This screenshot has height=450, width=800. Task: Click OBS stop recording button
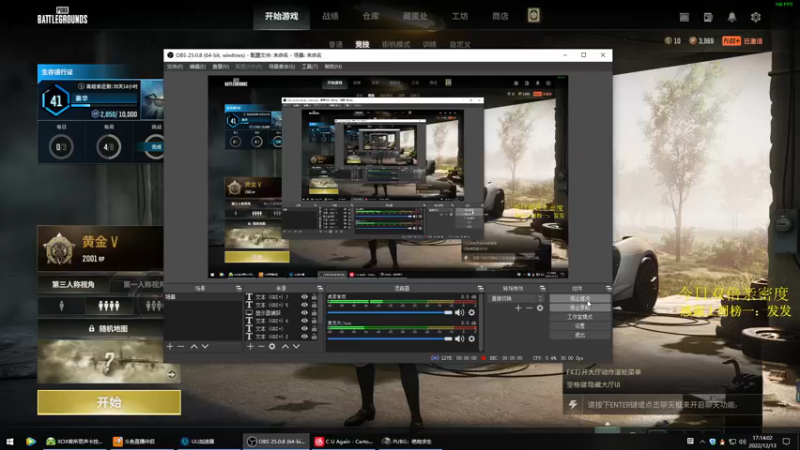(580, 308)
